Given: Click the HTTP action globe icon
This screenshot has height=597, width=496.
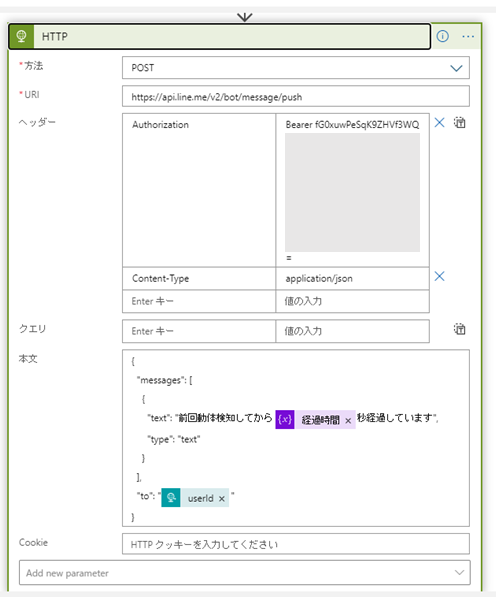Looking at the screenshot, I should [x=21, y=37].
